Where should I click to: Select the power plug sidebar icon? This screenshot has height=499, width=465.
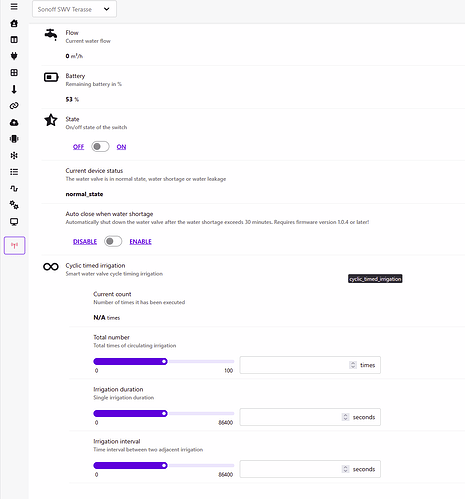(x=14, y=56)
